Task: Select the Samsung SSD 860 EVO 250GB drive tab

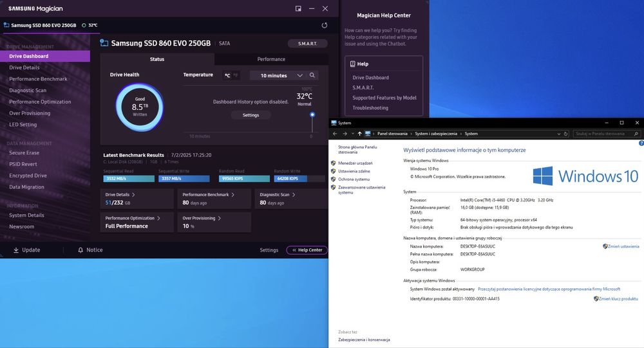Action: 50,26
